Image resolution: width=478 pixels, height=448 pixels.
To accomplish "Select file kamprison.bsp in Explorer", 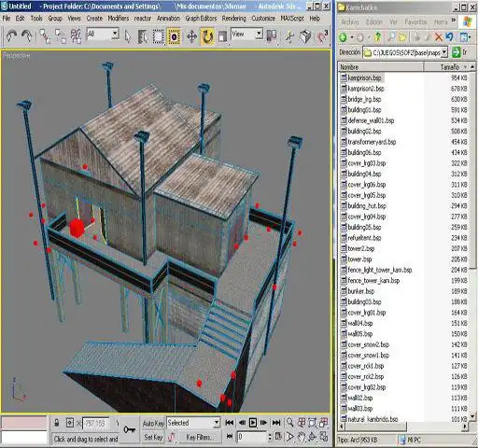I will [364, 77].
